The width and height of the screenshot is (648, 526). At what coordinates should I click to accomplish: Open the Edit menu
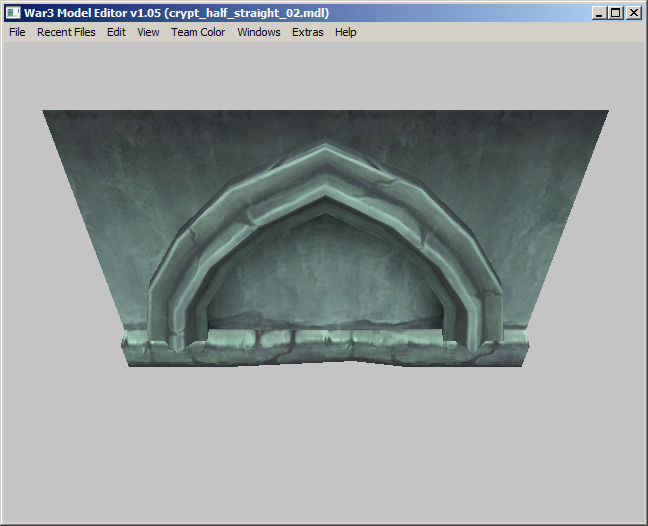pos(116,32)
